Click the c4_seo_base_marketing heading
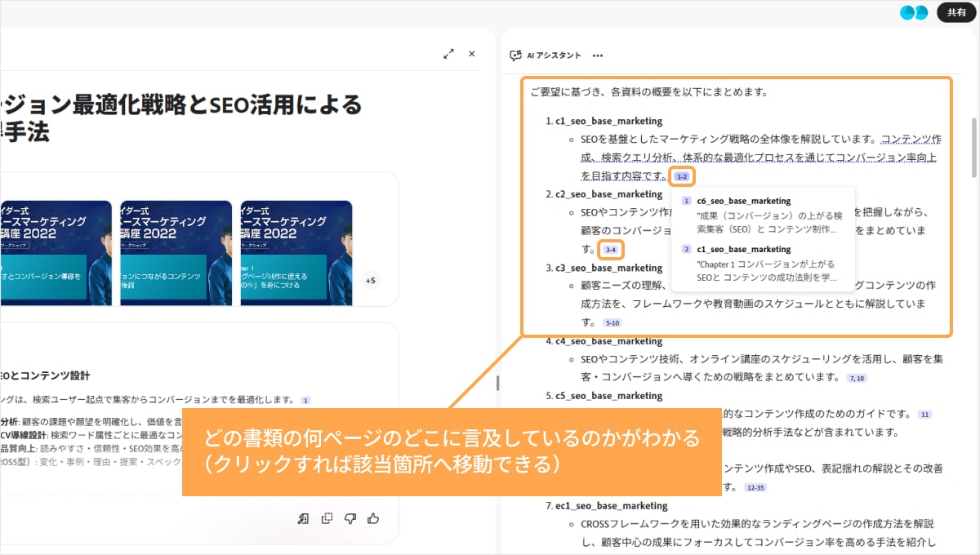Viewport: 980px width, 555px height. 608,341
